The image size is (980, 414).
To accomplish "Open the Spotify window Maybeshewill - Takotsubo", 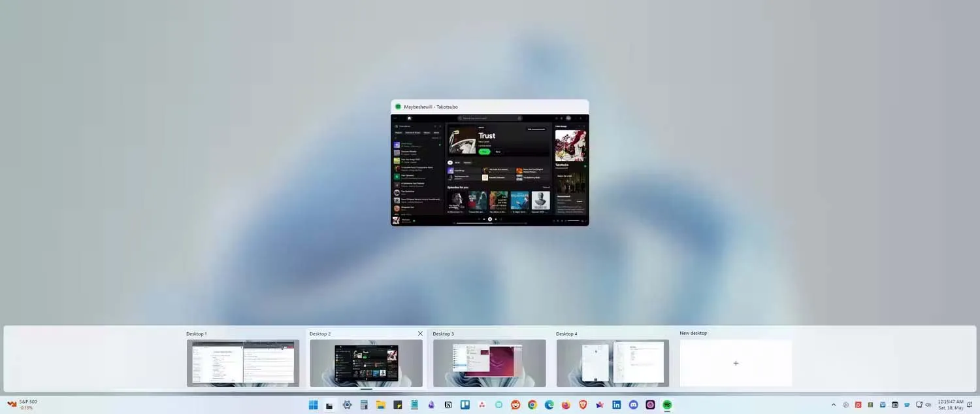I will click(x=489, y=169).
